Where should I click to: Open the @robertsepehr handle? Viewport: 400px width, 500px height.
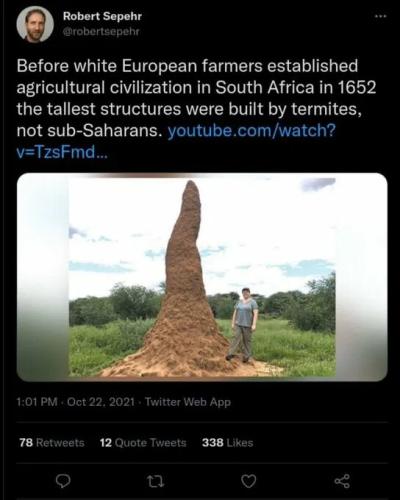point(101,31)
